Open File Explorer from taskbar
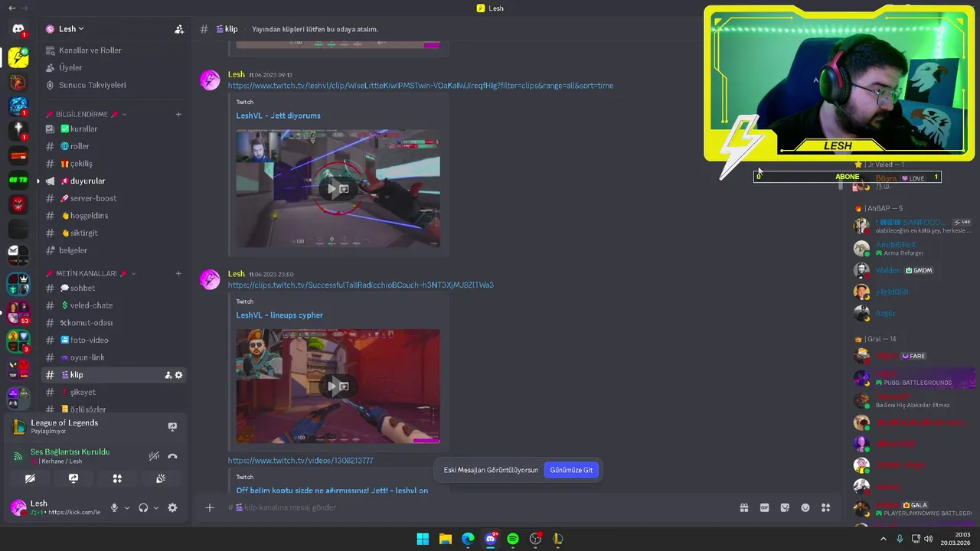This screenshot has height=551, width=980. pos(445,539)
